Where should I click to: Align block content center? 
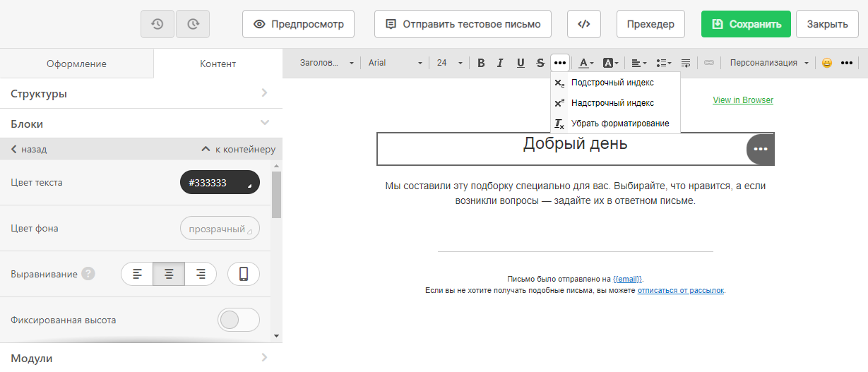click(169, 274)
